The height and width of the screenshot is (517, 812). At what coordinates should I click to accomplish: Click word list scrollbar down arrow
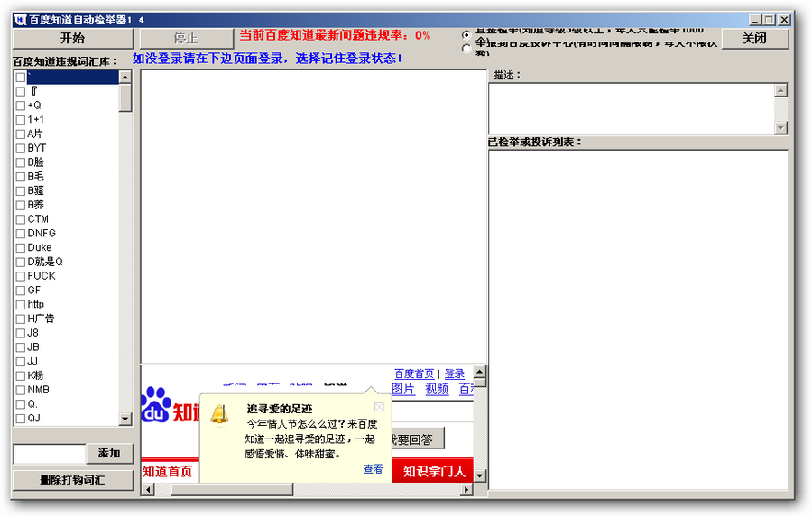(125, 419)
